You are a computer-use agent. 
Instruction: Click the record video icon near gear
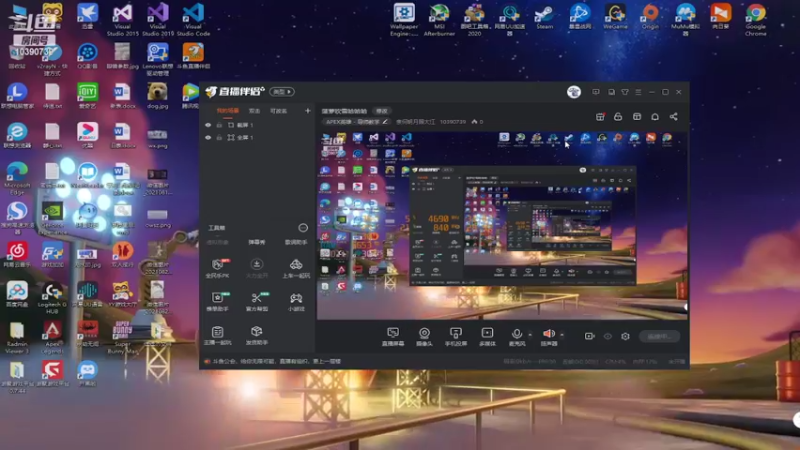click(589, 336)
